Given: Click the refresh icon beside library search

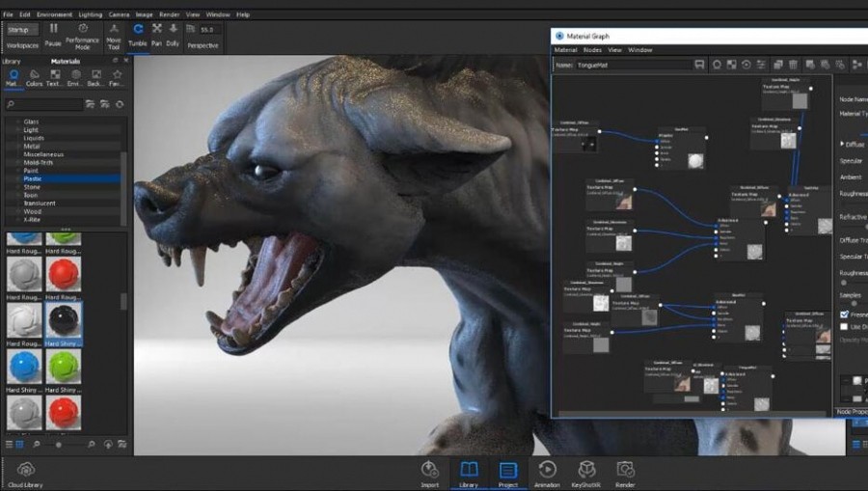Looking at the screenshot, I should (120, 104).
